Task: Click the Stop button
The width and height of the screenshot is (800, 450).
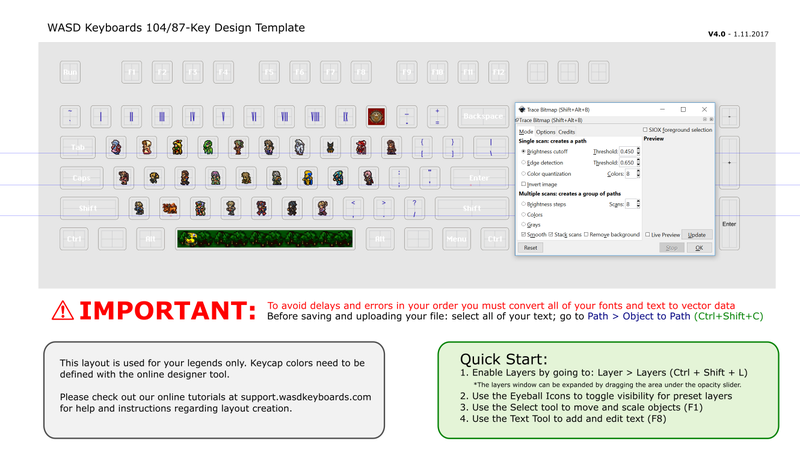Action: click(x=671, y=248)
